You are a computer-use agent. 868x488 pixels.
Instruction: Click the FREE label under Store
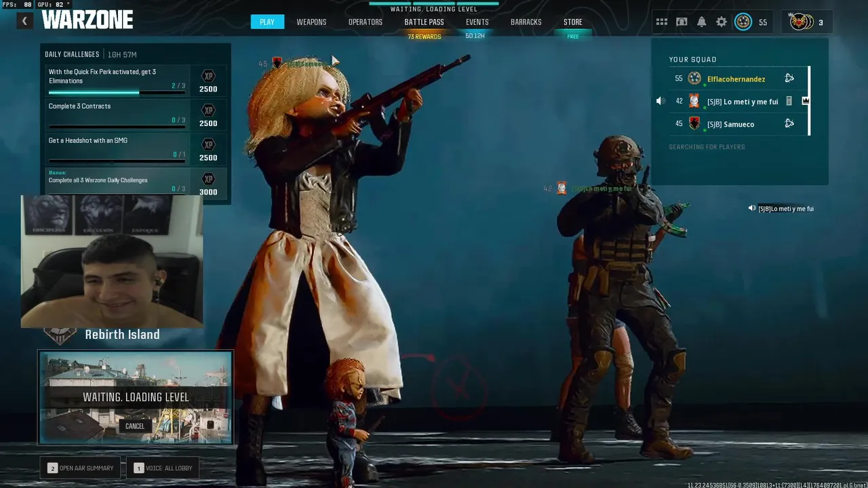click(x=573, y=37)
